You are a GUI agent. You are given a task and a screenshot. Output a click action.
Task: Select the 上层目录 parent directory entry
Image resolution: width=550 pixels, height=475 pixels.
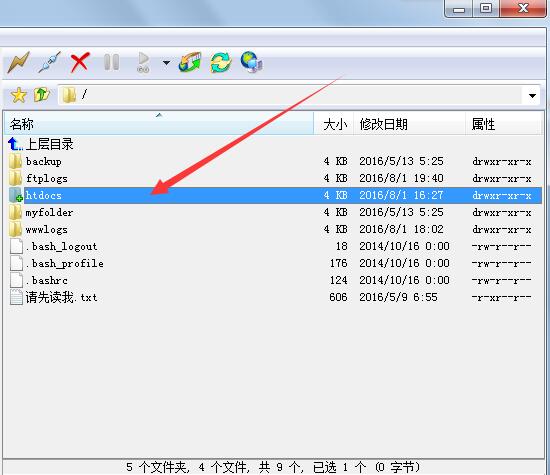tap(49, 144)
